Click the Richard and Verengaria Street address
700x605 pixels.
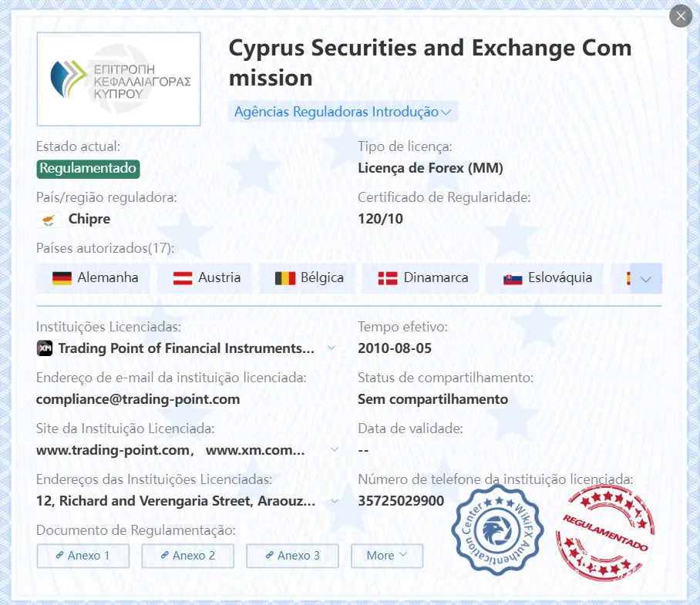(176, 501)
